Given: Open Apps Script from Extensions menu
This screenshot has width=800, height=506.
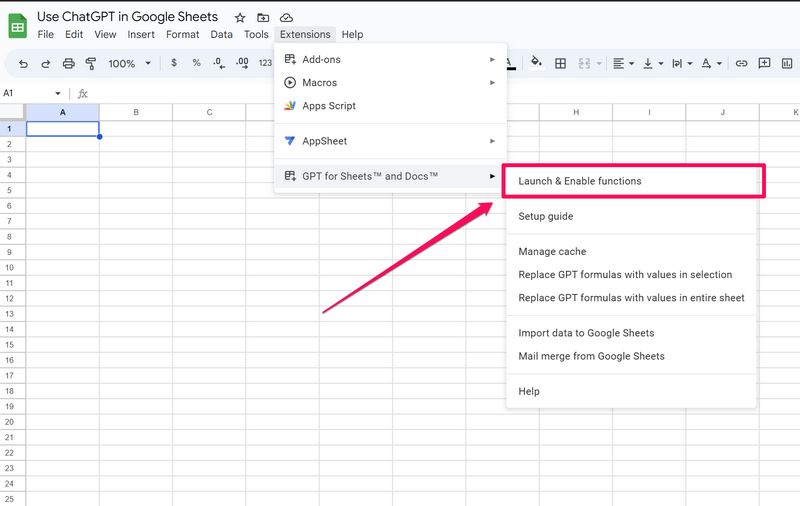Looking at the screenshot, I should pos(328,106).
